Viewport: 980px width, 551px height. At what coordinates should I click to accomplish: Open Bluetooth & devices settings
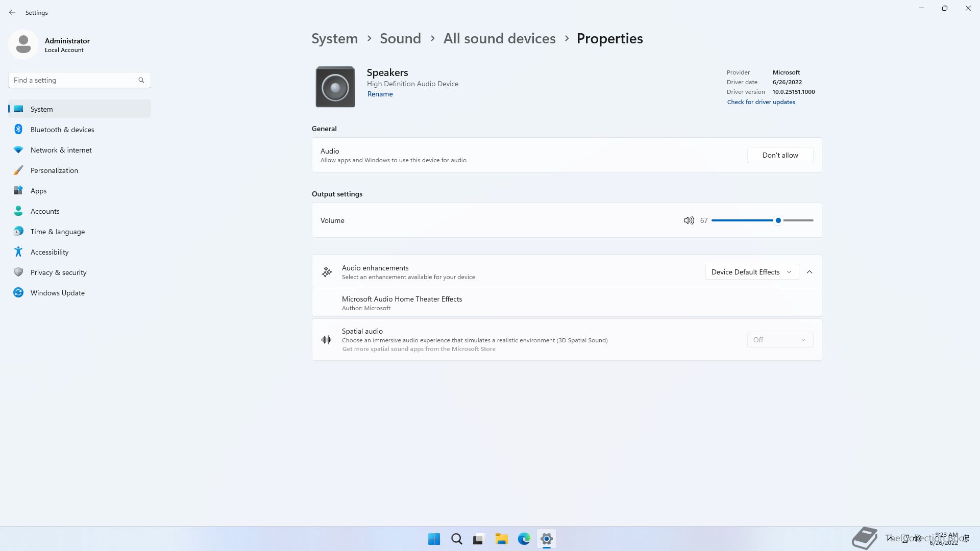tap(62, 130)
